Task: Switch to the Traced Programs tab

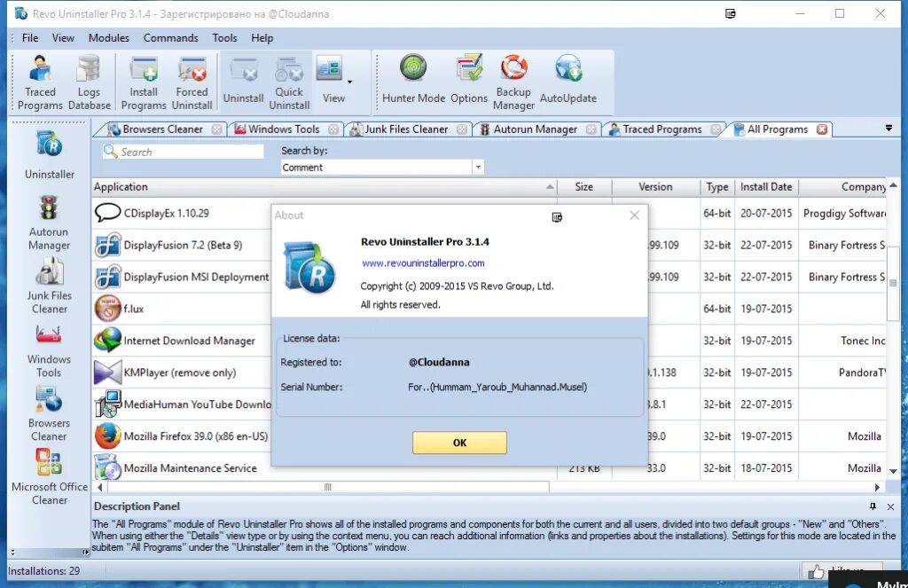Action: (x=661, y=129)
